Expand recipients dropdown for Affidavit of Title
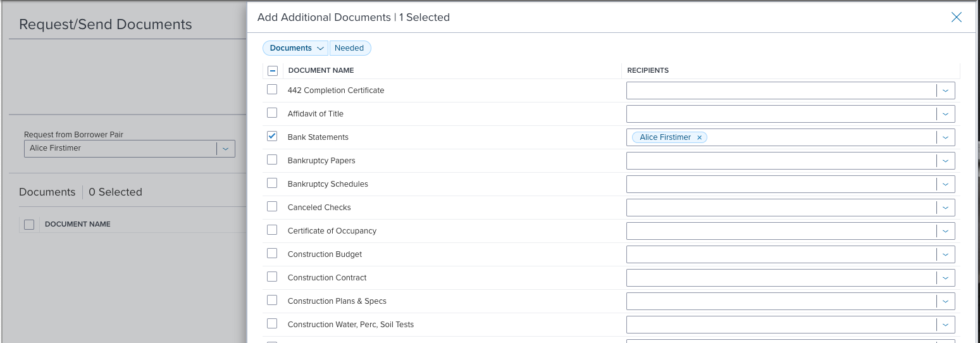The height and width of the screenshot is (343, 980). pyautogui.click(x=945, y=114)
